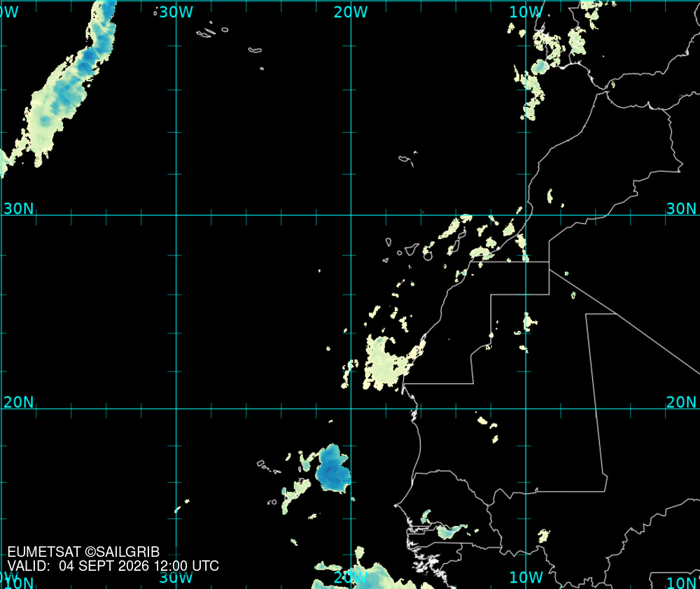Click the 30N label on left edge
The height and width of the screenshot is (589, 700).
(19, 208)
